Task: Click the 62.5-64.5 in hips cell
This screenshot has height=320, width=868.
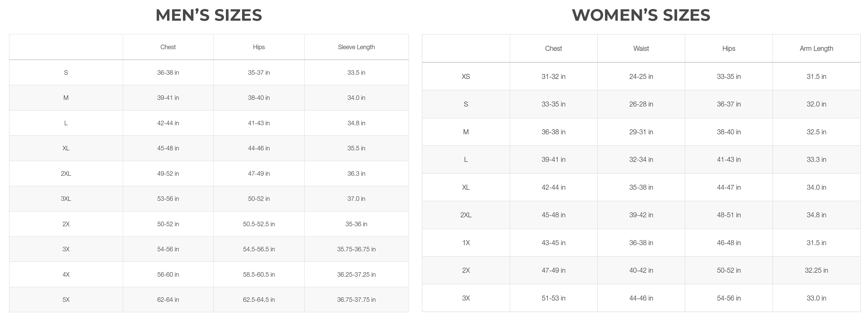Action: tap(259, 300)
